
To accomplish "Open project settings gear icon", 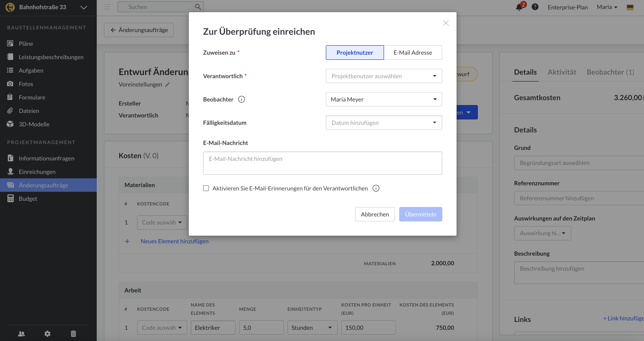I will coord(47,334).
